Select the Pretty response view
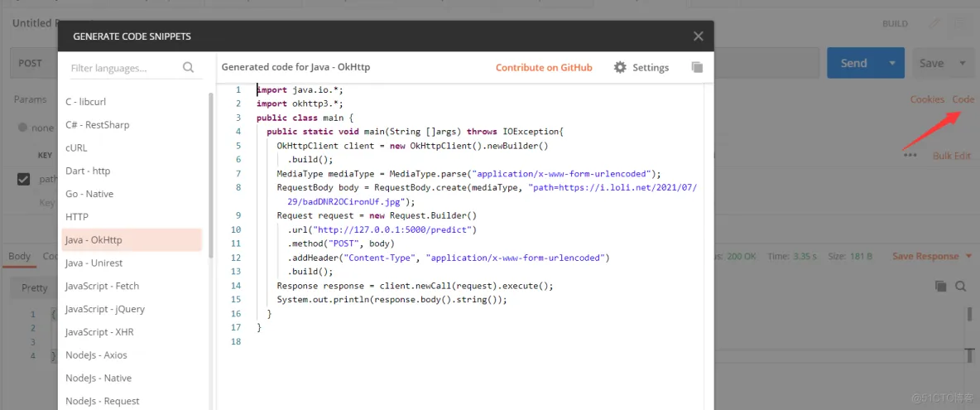This screenshot has height=410, width=980. (x=35, y=287)
